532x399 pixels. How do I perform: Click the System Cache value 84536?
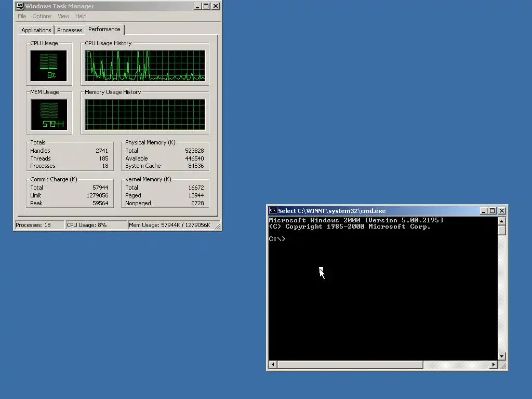[196, 166]
